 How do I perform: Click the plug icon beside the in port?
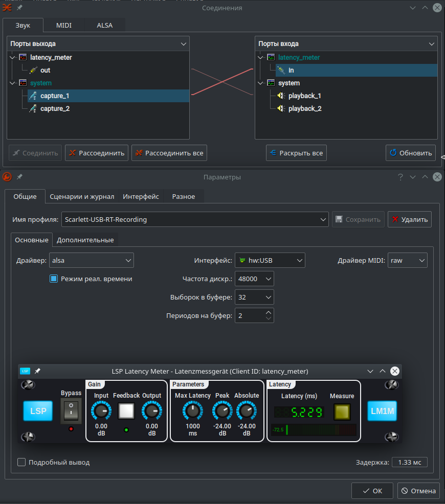[x=281, y=70]
